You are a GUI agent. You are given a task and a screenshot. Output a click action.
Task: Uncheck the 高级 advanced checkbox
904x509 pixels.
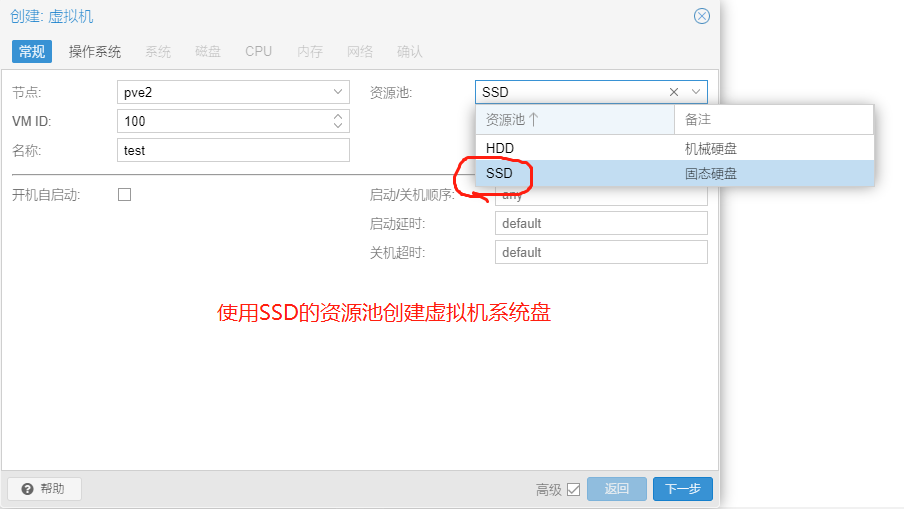pyautogui.click(x=573, y=489)
